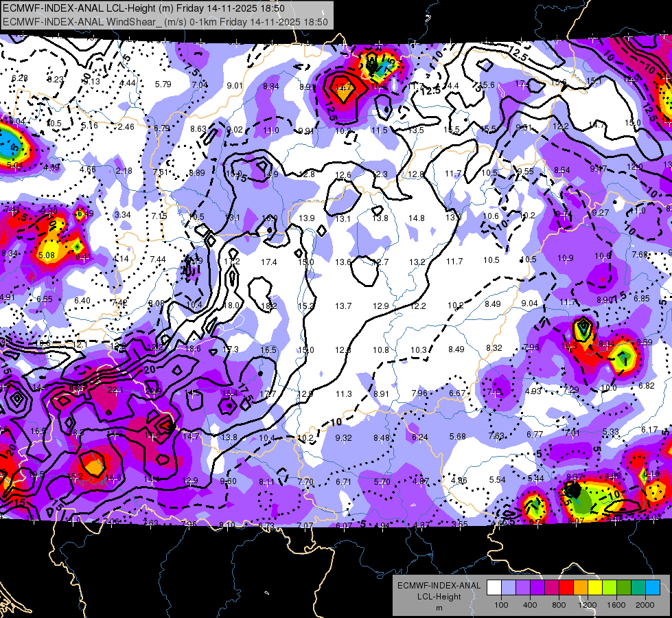The height and width of the screenshot is (618, 672).
Task: Select the grid value 18.0
Action: coord(231,306)
